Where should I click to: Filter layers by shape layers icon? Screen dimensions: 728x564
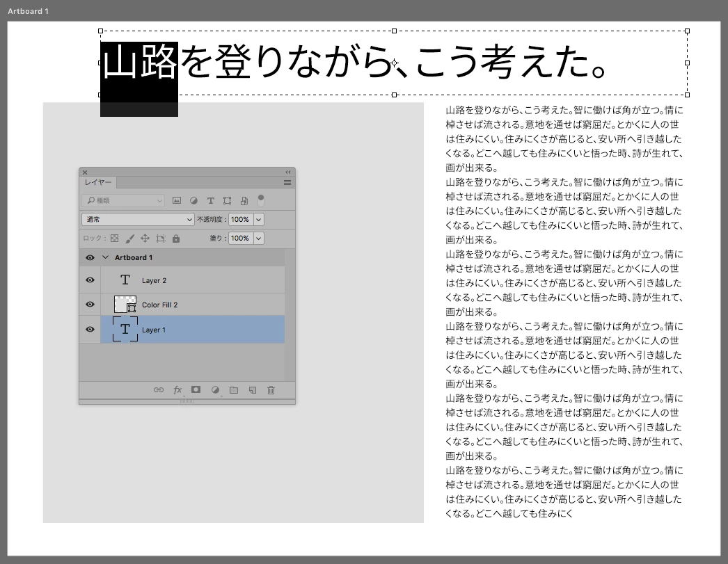[x=227, y=201]
